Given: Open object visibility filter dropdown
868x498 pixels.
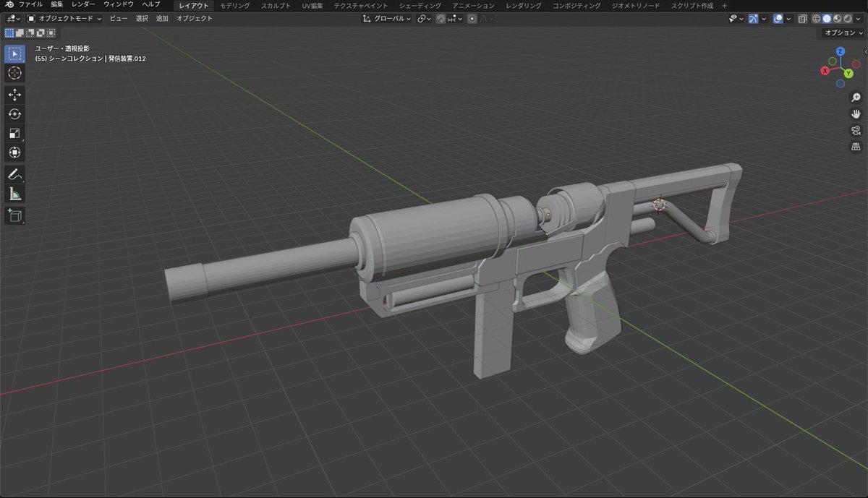Looking at the screenshot, I should tap(736, 19).
